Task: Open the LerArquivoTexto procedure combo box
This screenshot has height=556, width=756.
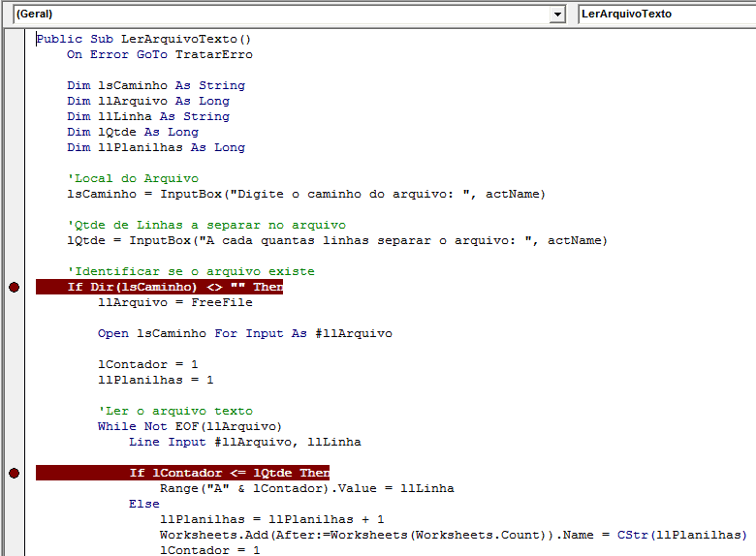Action: (666, 15)
